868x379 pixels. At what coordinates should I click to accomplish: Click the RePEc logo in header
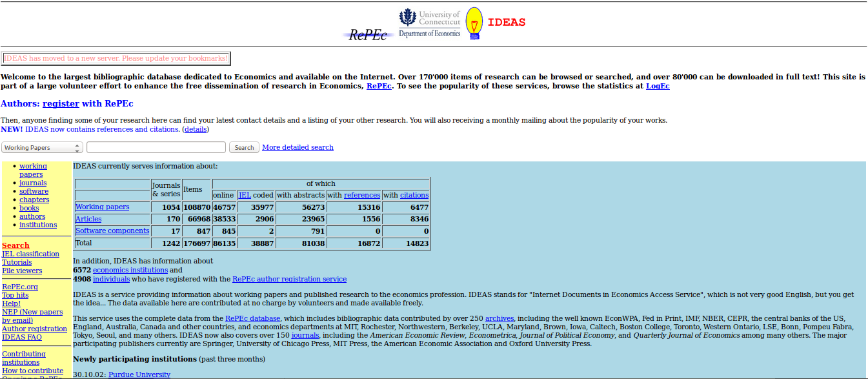[368, 35]
